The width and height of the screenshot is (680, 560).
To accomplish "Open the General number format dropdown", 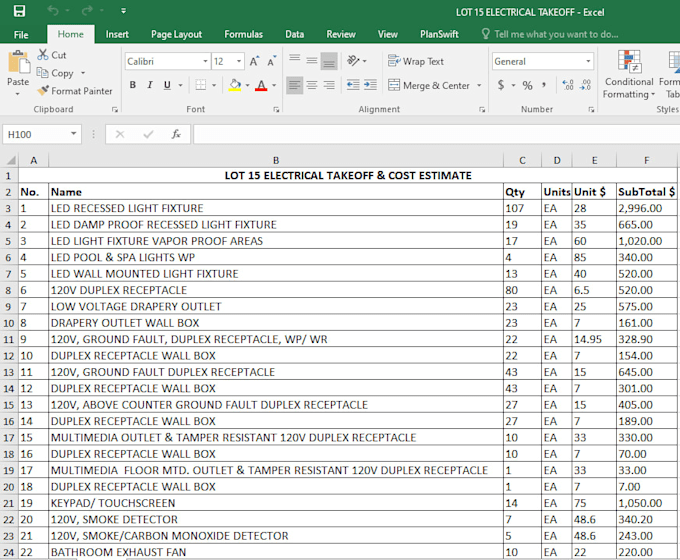I will (x=588, y=62).
